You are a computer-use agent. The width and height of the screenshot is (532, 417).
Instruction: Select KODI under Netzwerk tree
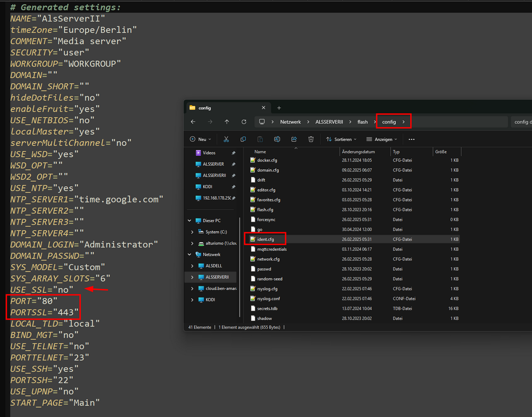point(210,300)
